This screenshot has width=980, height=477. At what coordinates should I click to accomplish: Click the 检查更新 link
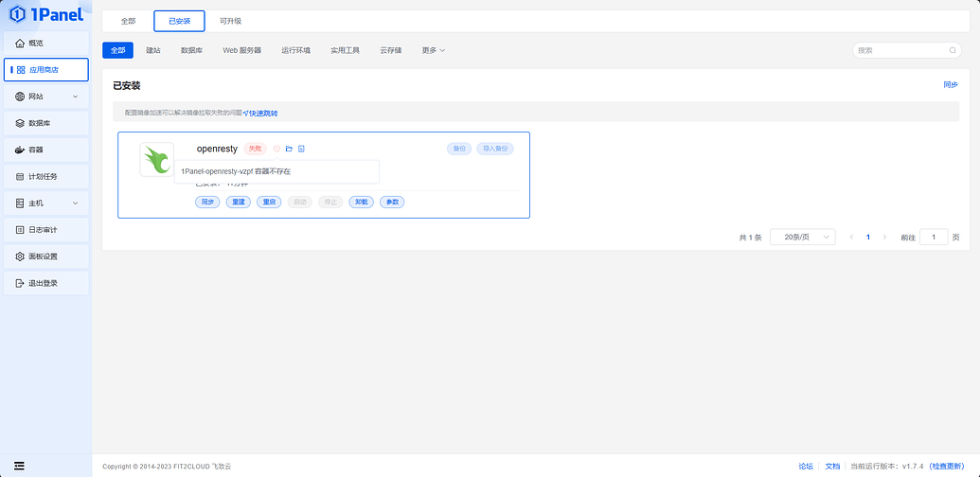(x=949, y=467)
